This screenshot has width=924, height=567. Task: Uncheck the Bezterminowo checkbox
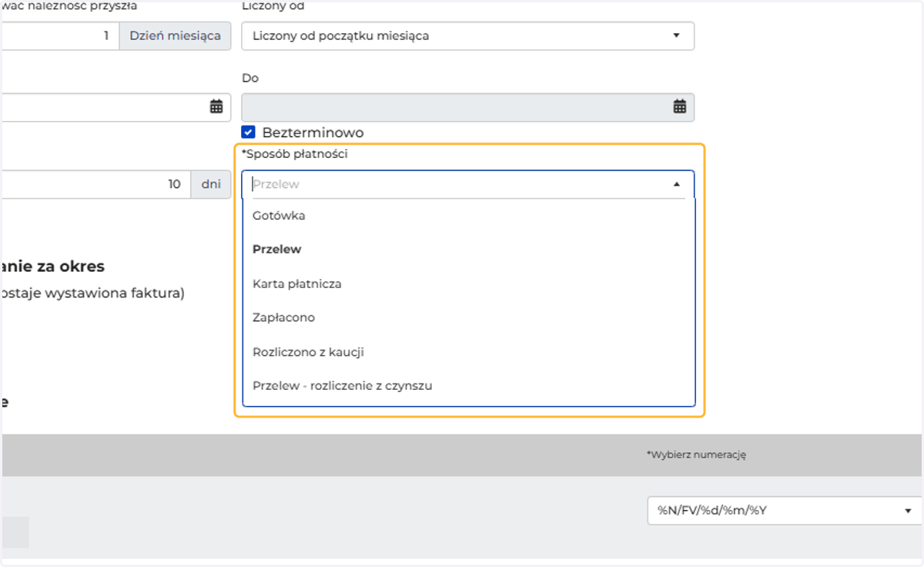tap(248, 133)
